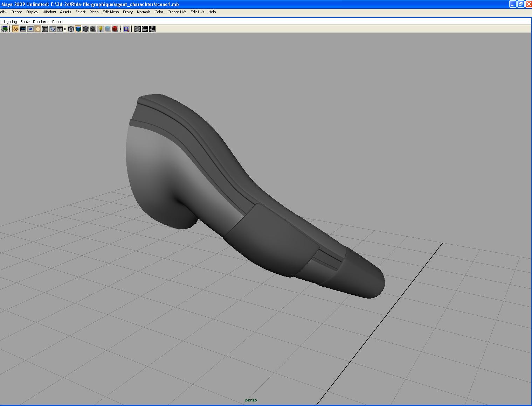Toggle shadows light-blue cube icon
Image resolution: width=532 pixels, height=406 pixels.
point(108,29)
